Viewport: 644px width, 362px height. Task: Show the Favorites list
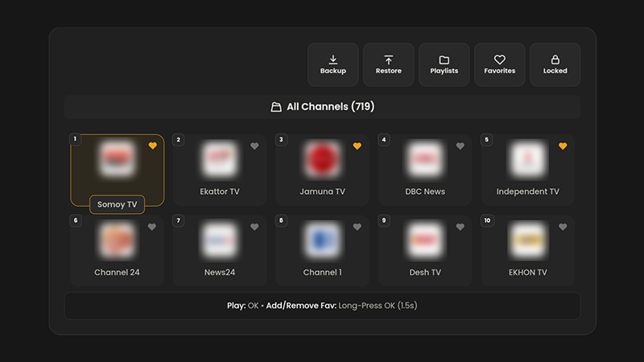[x=499, y=64]
